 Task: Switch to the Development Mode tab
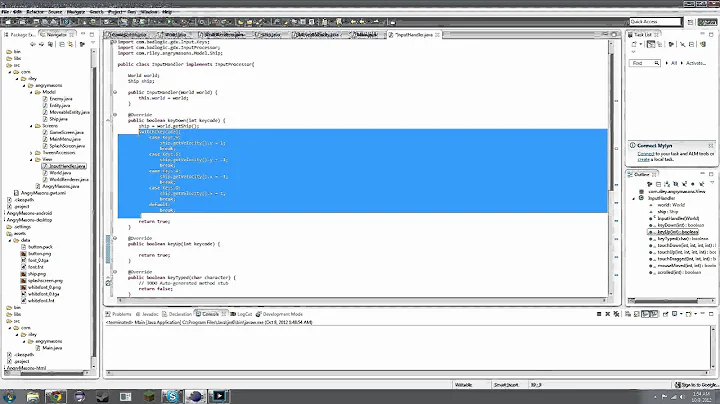click(280, 314)
